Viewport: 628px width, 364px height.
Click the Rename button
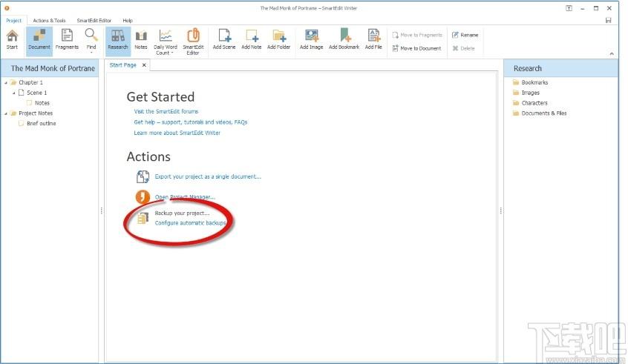tap(465, 35)
